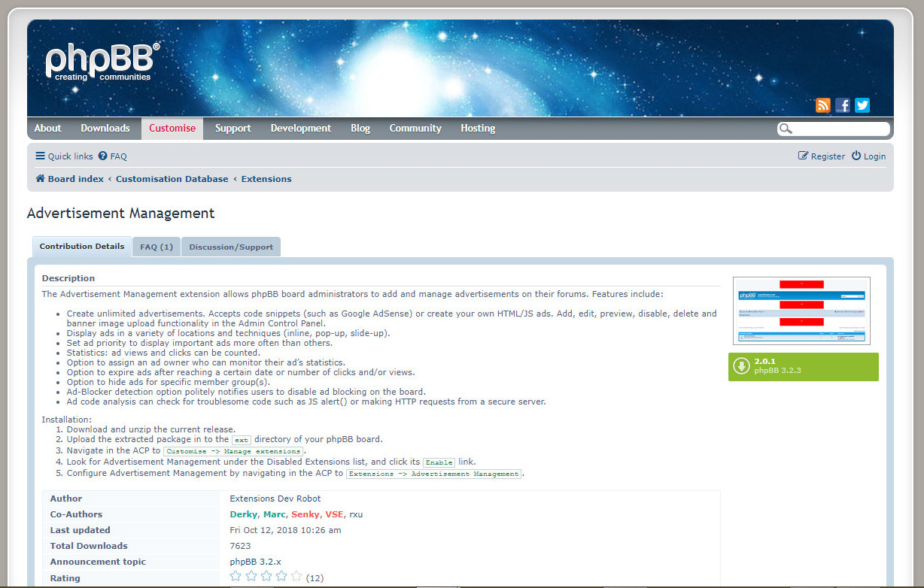
Task: Select the Customise menu item
Action: point(172,129)
